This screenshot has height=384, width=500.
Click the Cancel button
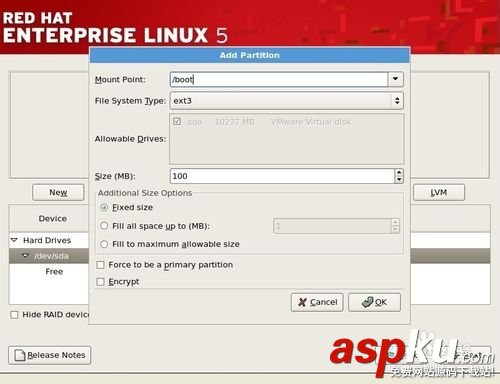317,302
